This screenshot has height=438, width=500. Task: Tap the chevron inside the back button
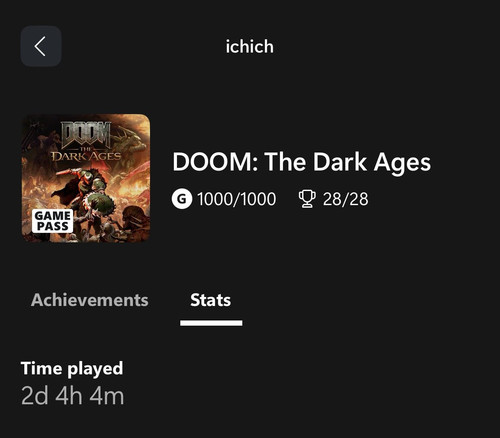(x=40, y=46)
